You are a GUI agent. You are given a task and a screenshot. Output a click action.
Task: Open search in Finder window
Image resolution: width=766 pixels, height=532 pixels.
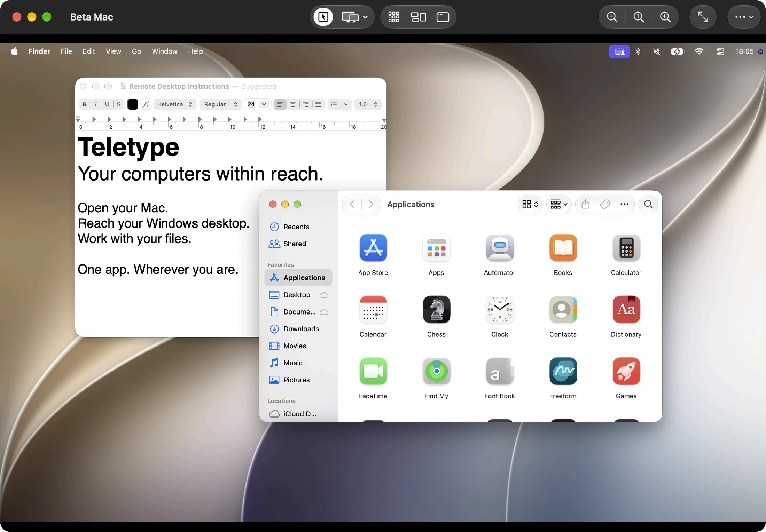point(648,204)
